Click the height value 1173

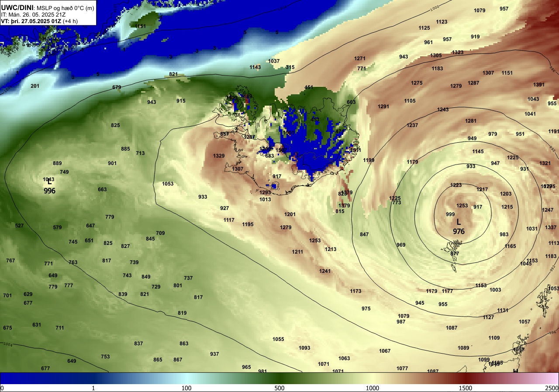pos(355,291)
